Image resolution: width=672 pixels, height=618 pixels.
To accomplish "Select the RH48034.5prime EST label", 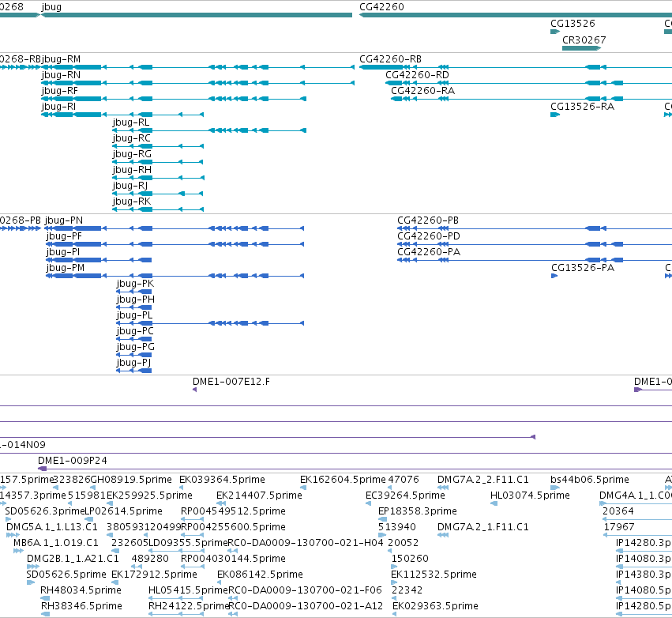I will [x=81, y=590].
